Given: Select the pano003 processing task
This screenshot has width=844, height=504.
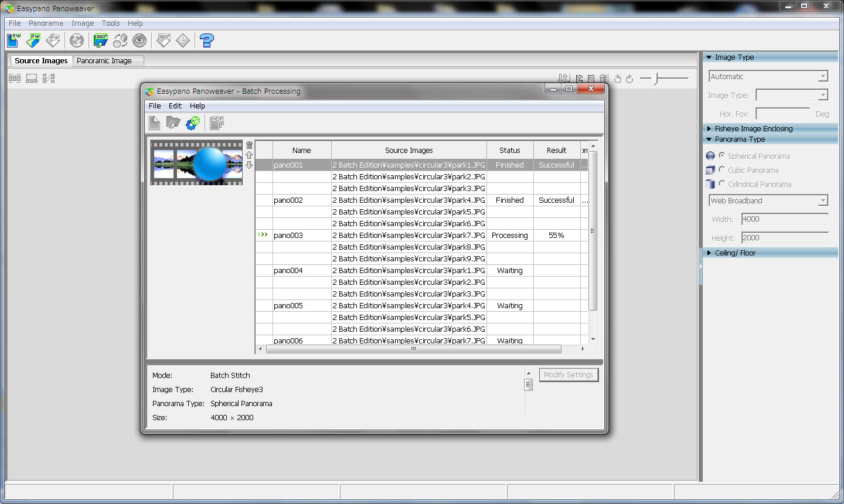Looking at the screenshot, I should click(421, 235).
